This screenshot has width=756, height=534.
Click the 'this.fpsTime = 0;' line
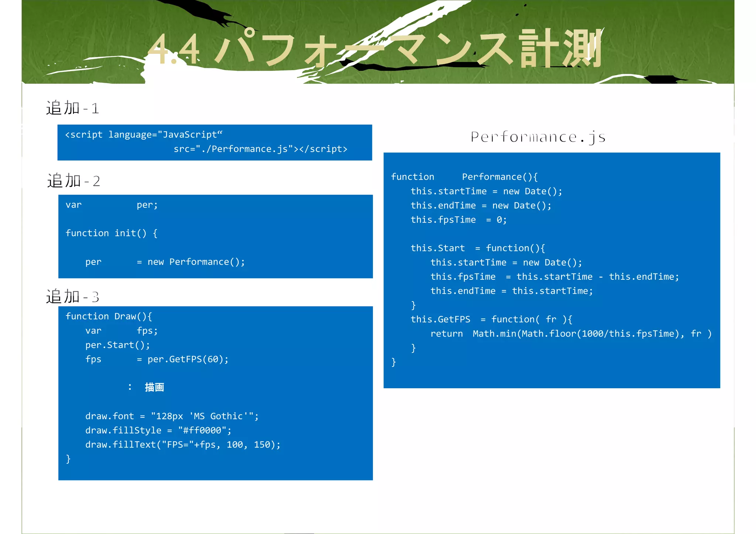[x=458, y=220]
